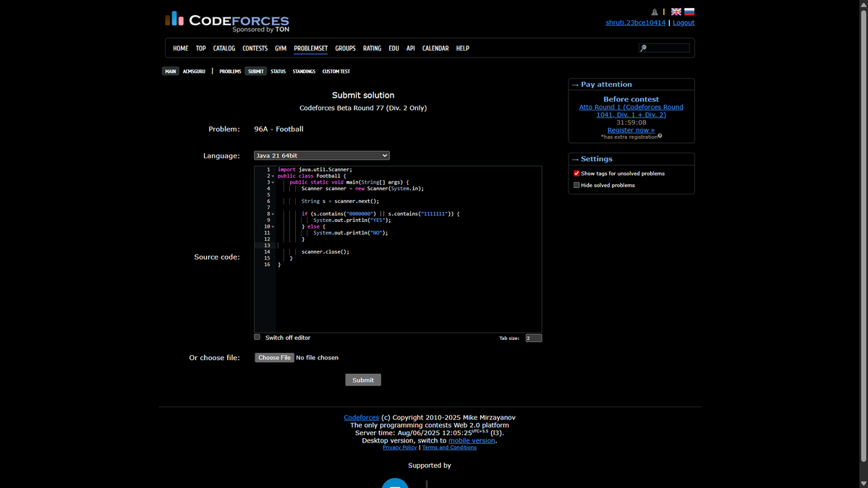The height and width of the screenshot is (488, 868).
Task: Click line number 16 in the gutter
Action: click(267, 265)
